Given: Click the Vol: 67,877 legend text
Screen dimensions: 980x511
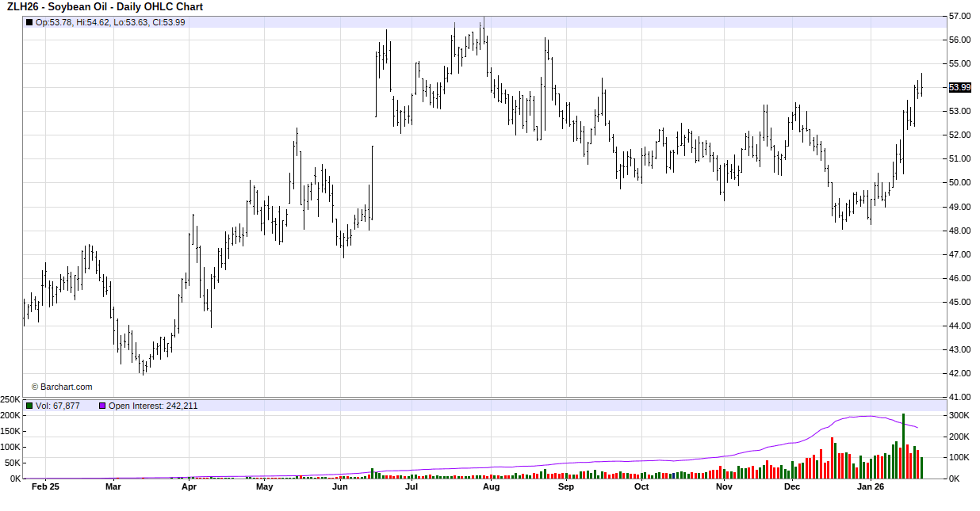Looking at the screenshot, I should point(58,406).
